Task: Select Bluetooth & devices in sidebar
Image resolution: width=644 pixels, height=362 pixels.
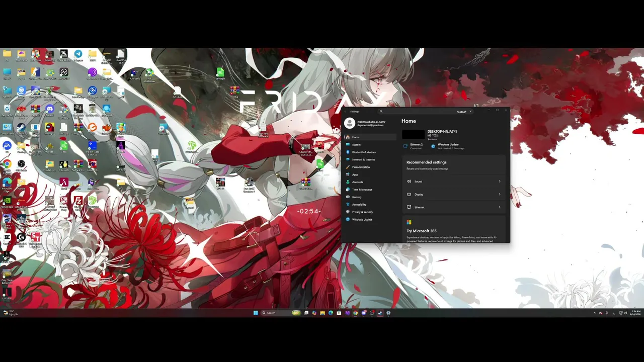Action: pos(370,152)
